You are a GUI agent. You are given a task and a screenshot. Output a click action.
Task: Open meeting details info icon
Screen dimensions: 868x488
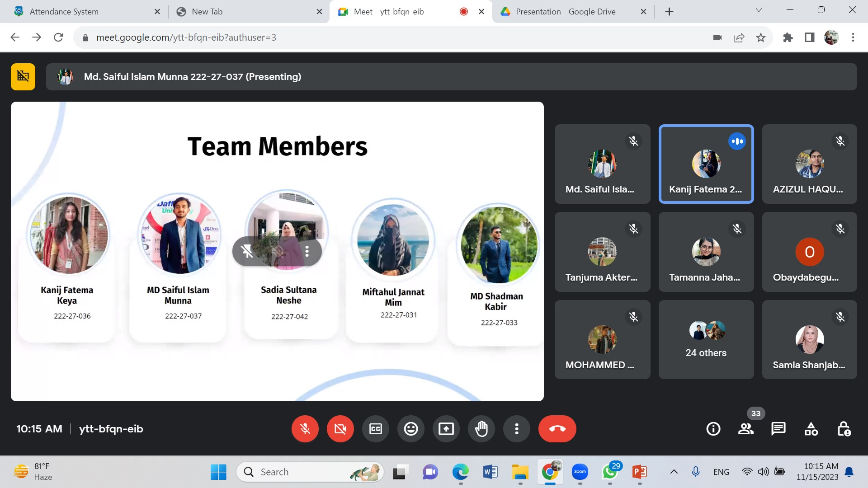pos(713,429)
